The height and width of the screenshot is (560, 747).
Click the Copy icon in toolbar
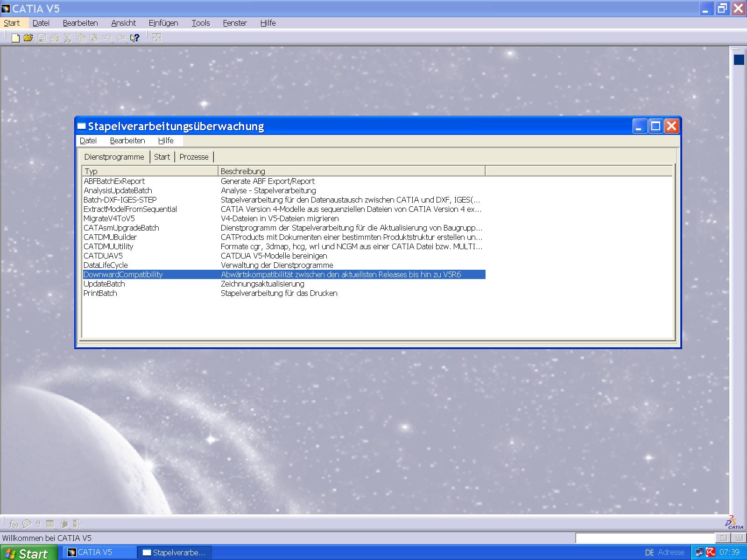tap(81, 38)
